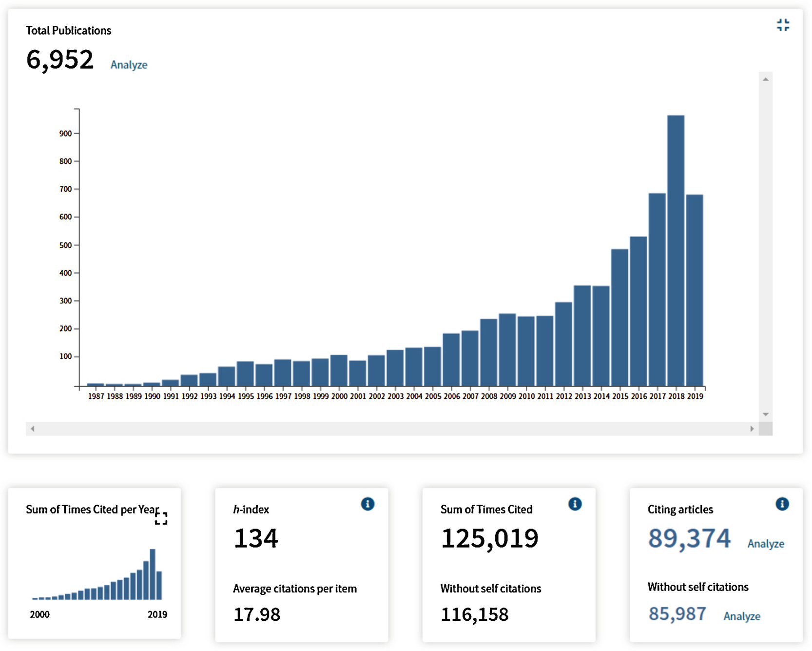Click the Sum of Times Cited per Year thumbnail chart
Screen dimensions: 812x651
click(x=97, y=574)
